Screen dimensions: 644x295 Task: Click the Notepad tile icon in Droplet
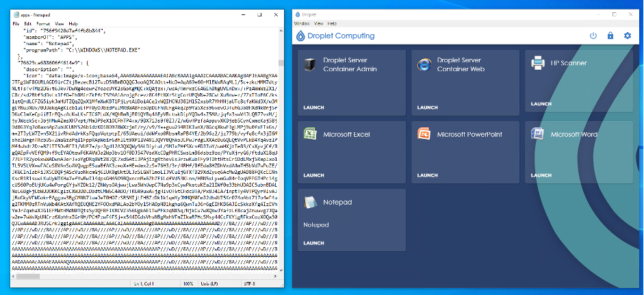tap(310, 202)
